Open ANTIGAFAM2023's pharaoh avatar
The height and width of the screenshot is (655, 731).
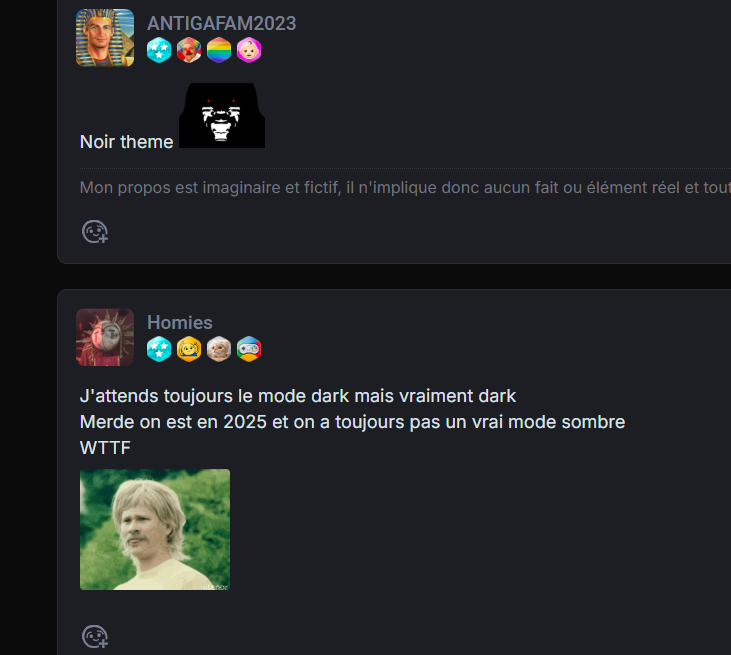tap(105, 38)
